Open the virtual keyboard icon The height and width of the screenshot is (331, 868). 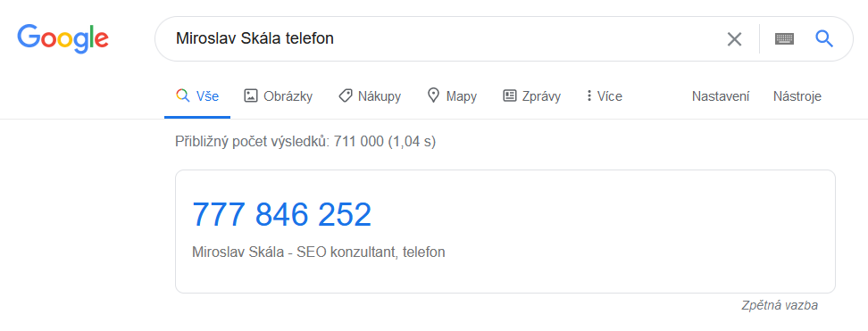pos(784,38)
